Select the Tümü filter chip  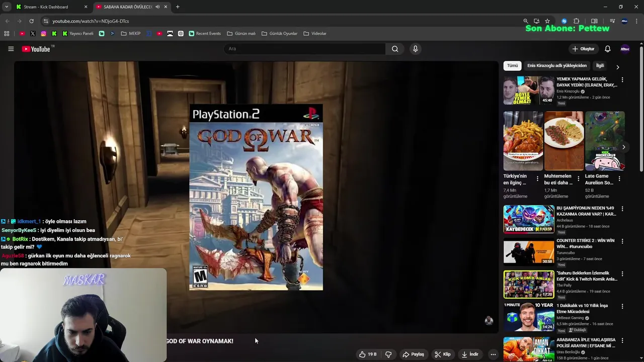point(512,66)
